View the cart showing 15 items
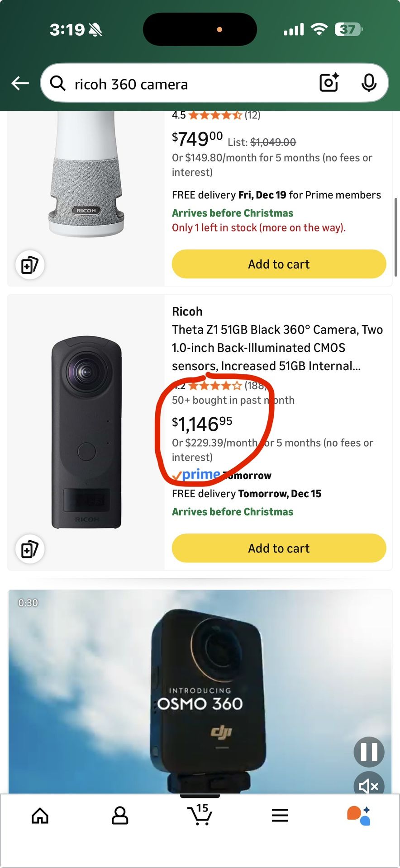This screenshot has width=400, height=868. 200,816
